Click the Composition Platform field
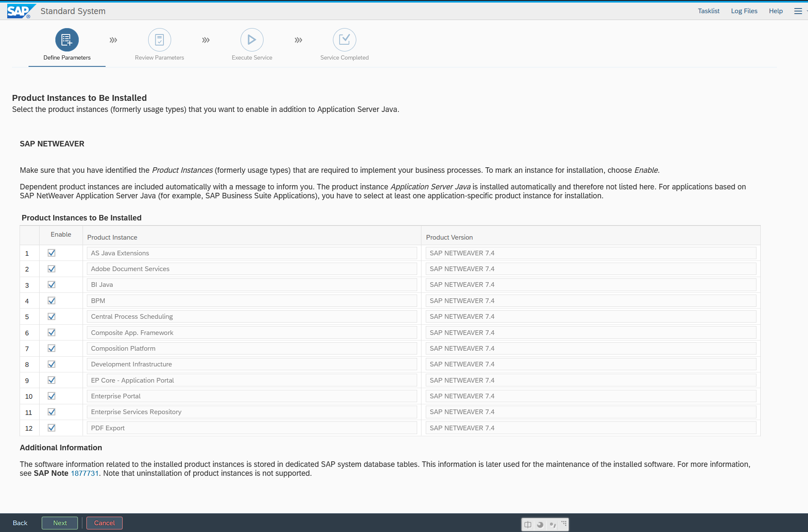808x532 pixels. coord(252,349)
